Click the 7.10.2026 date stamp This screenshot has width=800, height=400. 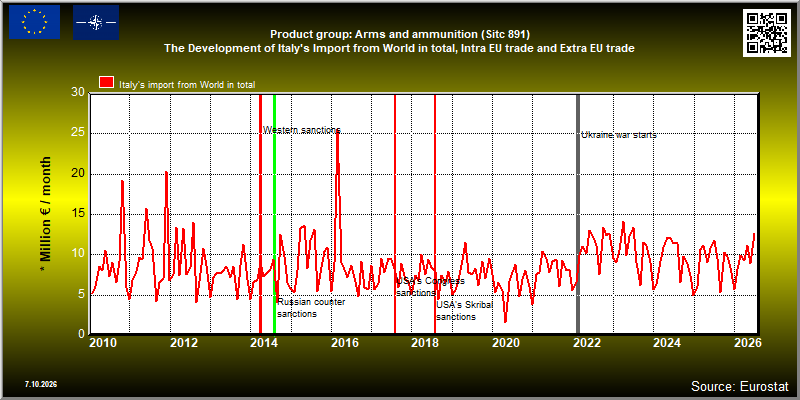pyautogui.click(x=41, y=384)
